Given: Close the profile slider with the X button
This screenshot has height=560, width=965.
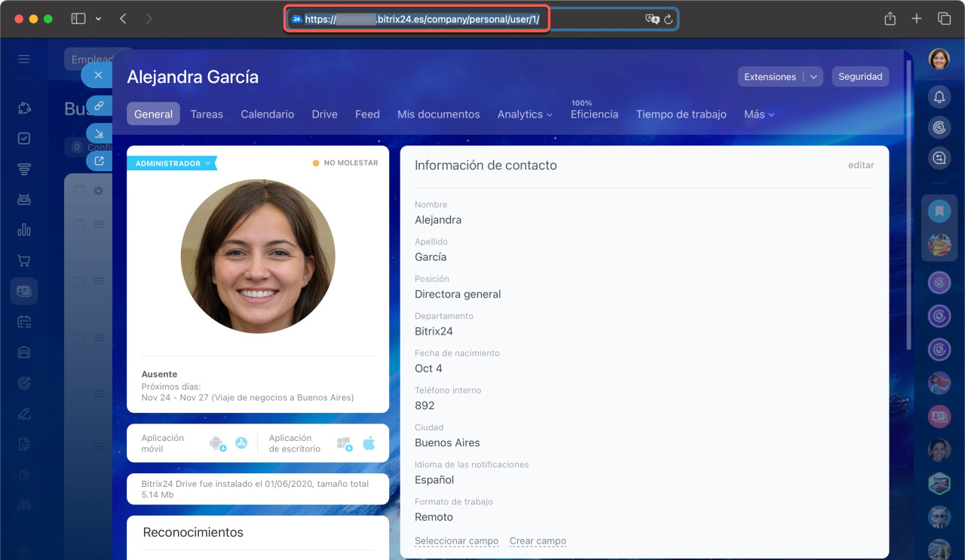Looking at the screenshot, I should tap(98, 75).
